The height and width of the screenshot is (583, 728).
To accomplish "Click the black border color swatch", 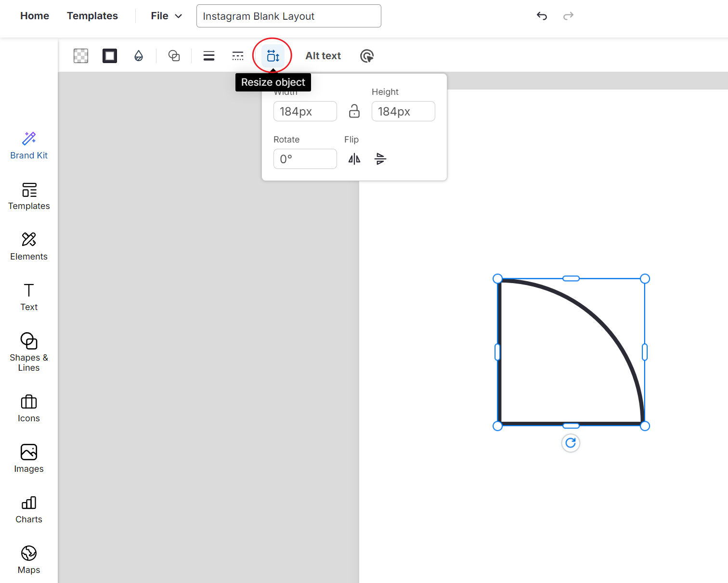I will [109, 55].
